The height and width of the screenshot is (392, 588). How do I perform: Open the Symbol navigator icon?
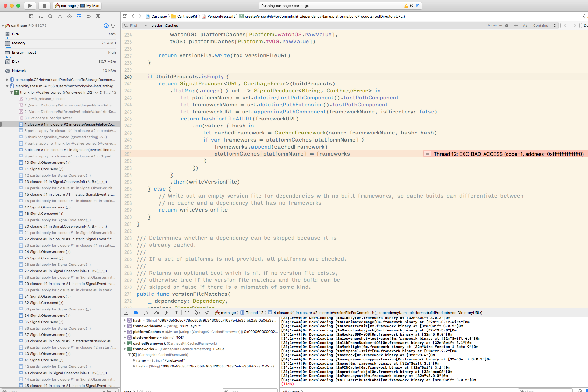41,16
